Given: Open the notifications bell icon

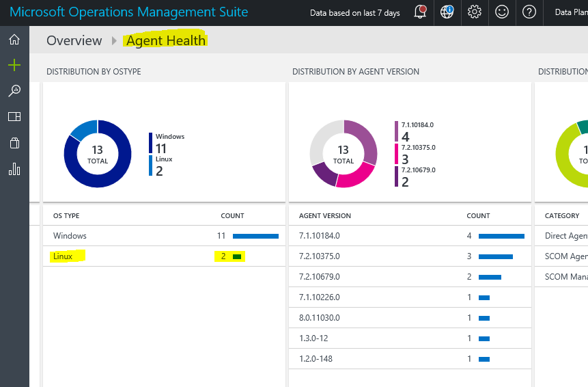Looking at the screenshot, I should tap(421, 12).
